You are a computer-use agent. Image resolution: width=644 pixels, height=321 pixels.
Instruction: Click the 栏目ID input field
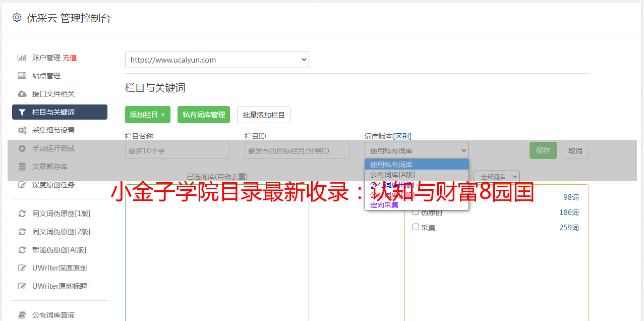(x=297, y=150)
